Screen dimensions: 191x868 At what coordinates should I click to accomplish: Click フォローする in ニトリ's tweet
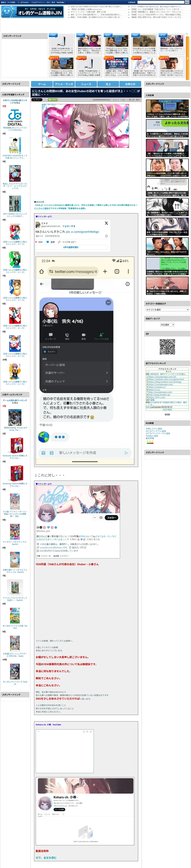69,226
